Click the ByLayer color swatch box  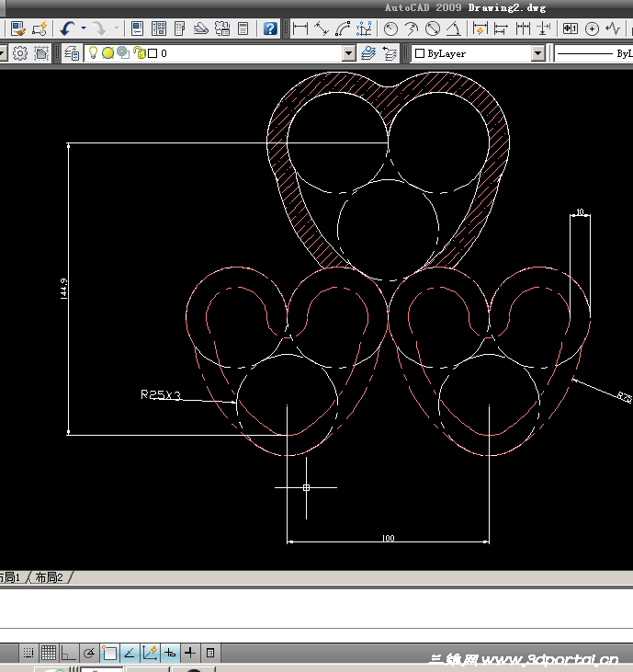(x=420, y=53)
